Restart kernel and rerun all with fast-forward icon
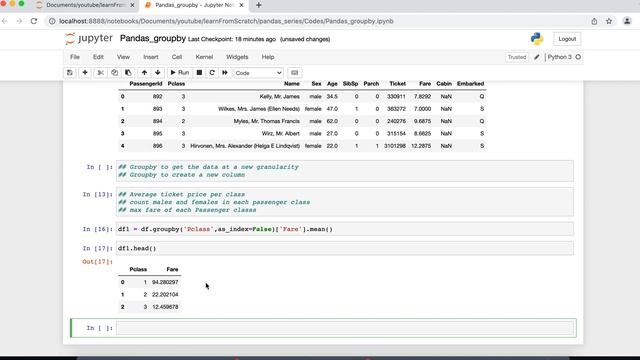The image size is (640, 360). coord(224,73)
